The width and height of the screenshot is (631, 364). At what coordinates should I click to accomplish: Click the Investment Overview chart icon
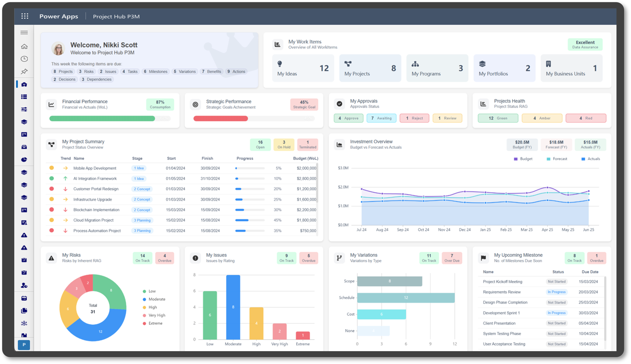(x=339, y=144)
